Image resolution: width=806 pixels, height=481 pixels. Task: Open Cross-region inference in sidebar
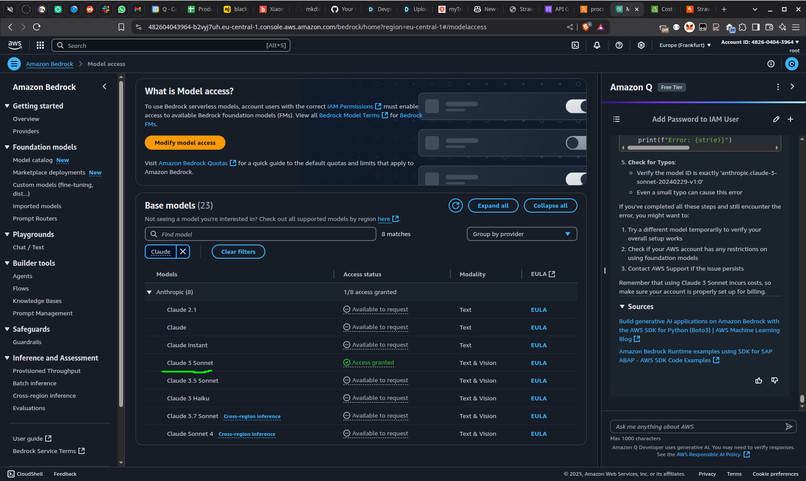coord(44,396)
